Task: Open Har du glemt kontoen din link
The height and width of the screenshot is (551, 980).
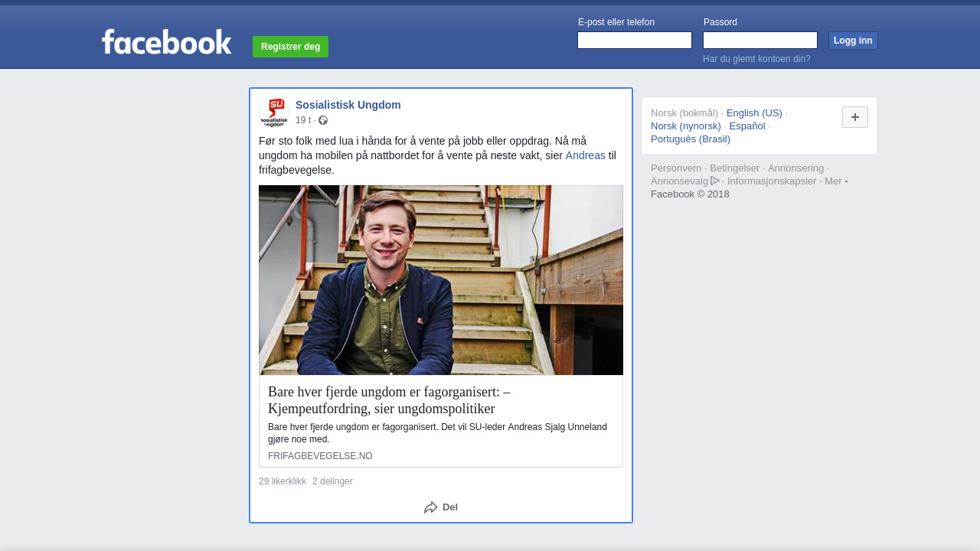Action: pyautogui.click(x=756, y=59)
